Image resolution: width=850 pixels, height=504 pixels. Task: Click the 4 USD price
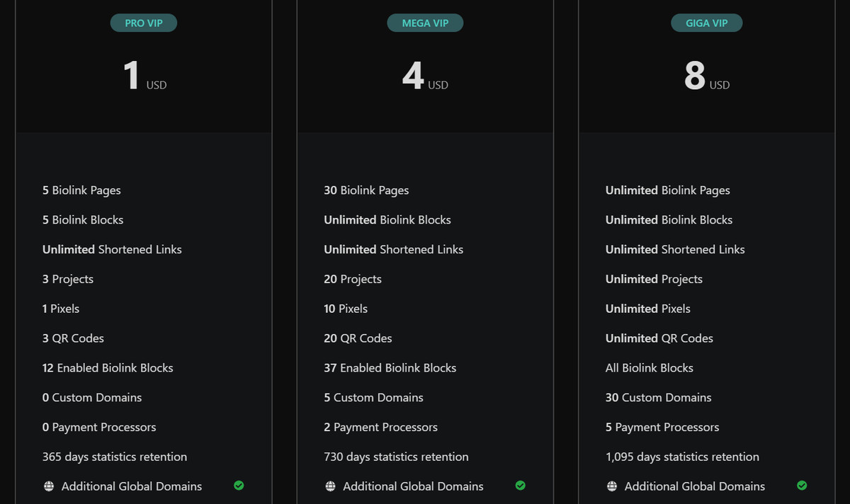coord(425,76)
